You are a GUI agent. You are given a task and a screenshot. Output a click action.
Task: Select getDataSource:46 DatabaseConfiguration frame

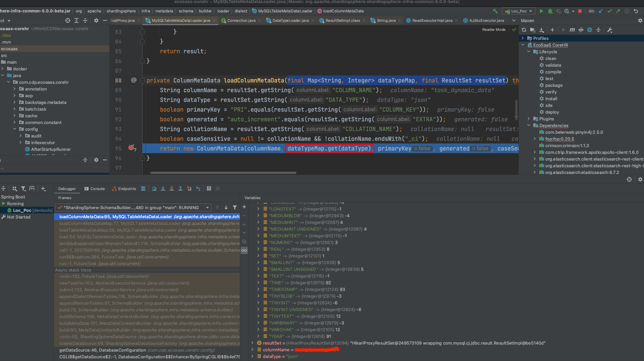pyautogui.click(x=147, y=350)
